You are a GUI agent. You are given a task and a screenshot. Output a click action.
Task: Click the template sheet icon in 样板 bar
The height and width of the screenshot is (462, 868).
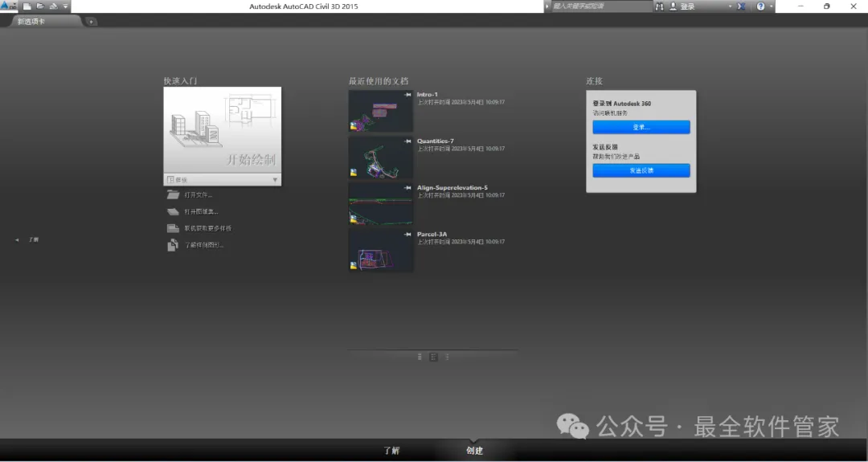170,180
